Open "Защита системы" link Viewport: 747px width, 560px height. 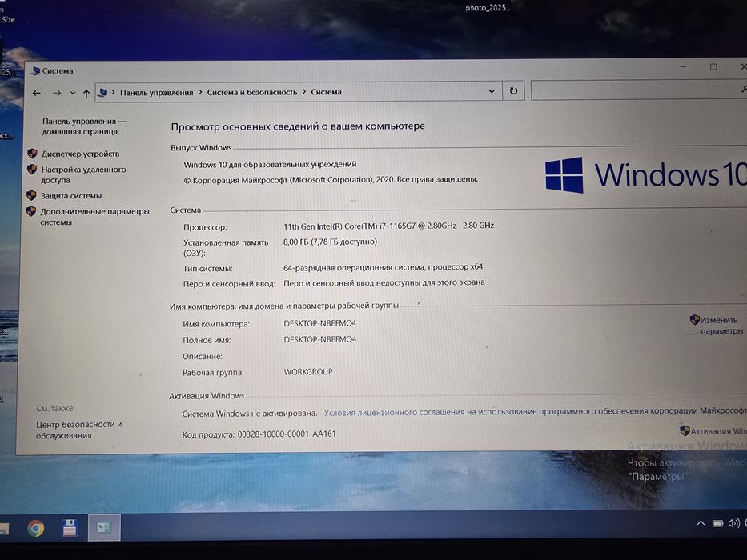71,196
